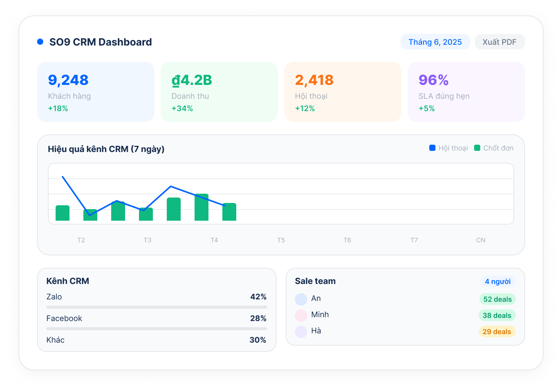Click the Hiệu quả kênh CRM chart title
The width and height of the screenshot is (559, 392).
coord(106,149)
